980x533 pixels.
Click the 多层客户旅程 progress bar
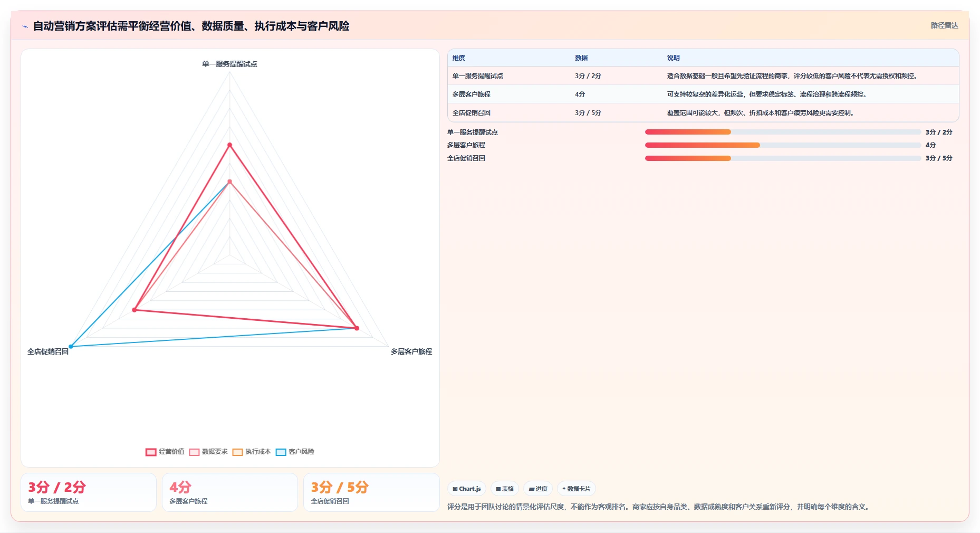tap(783, 145)
